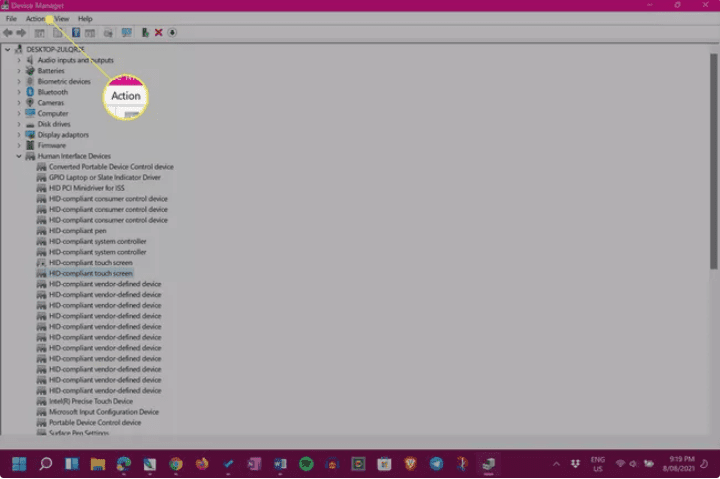Select the highlighted HID-compliant touch screen device
The height and width of the screenshot is (479, 720).
(x=90, y=273)
